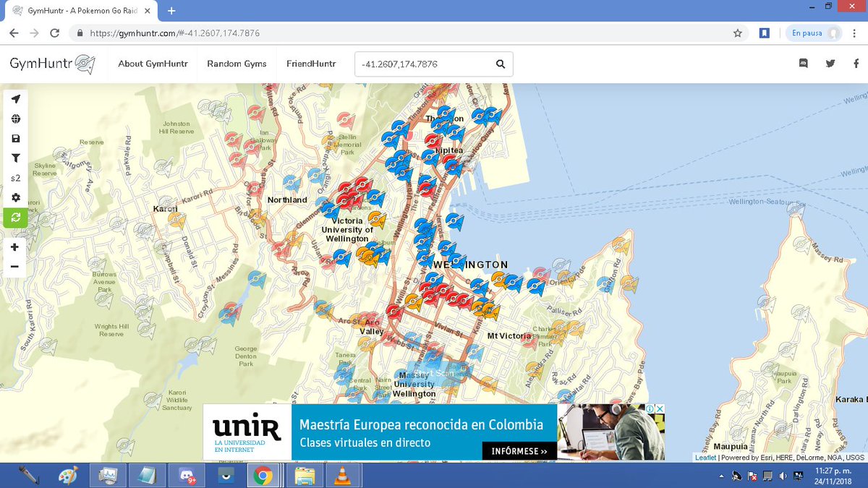Open the Random Gyms menu item
The image size is (868, 488).
click(237, 64)
